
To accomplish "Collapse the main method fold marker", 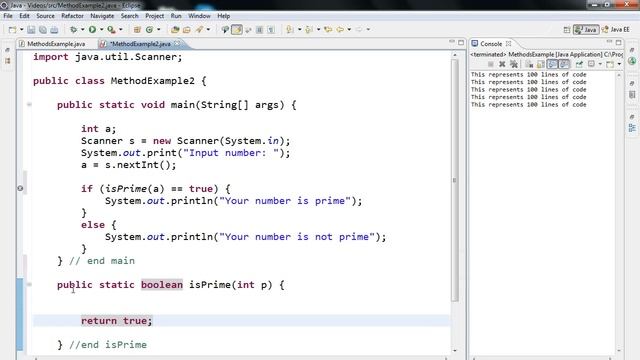I will tap(29, 104).
